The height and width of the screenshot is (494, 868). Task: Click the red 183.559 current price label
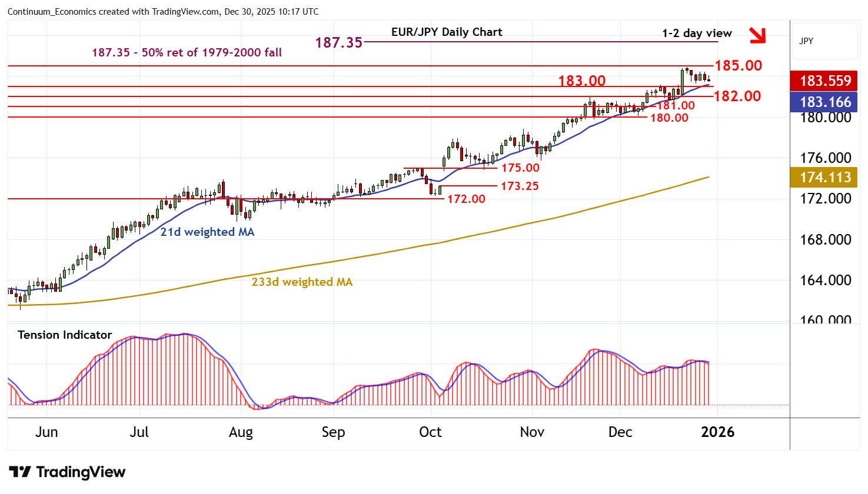(x=824, y=81)
